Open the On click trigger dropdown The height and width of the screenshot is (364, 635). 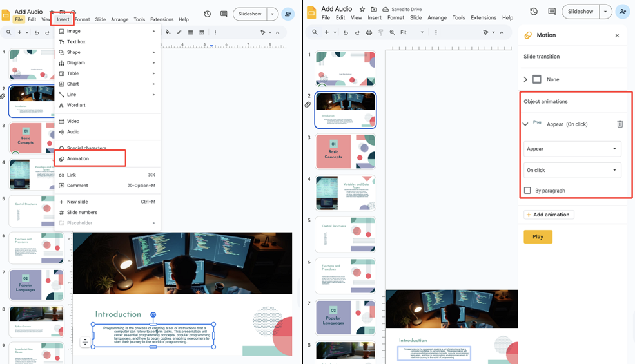(572, 170)
